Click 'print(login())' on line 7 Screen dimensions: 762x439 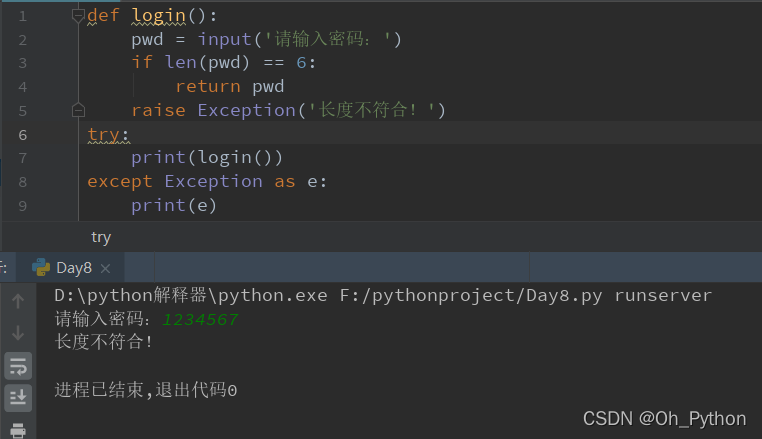pyautogui.click(x=207, y=158)
